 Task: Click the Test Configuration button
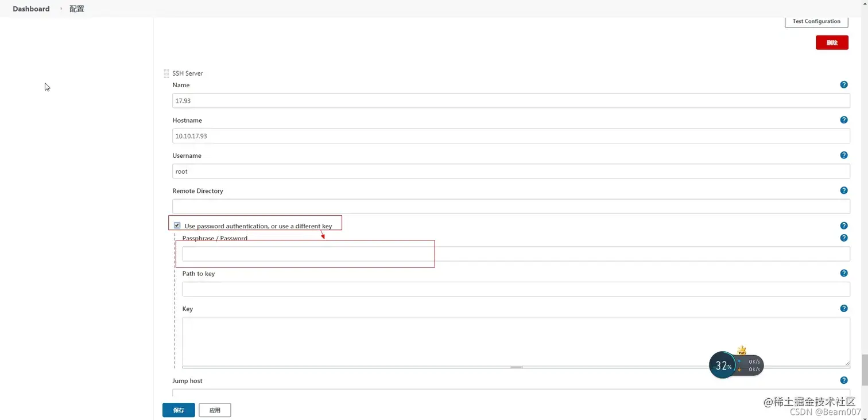pyautogui.click(x=816, y=21)
